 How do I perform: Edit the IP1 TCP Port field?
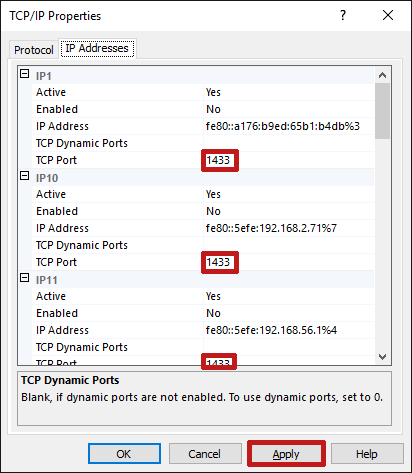point(289,160)
